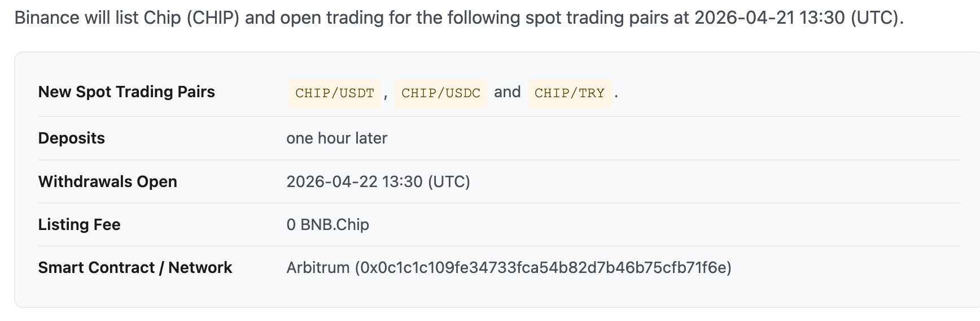Viewport: 980px width, 321px height.
Task: Click the word Arbitrum in the network row
Action: pos(318,267)
